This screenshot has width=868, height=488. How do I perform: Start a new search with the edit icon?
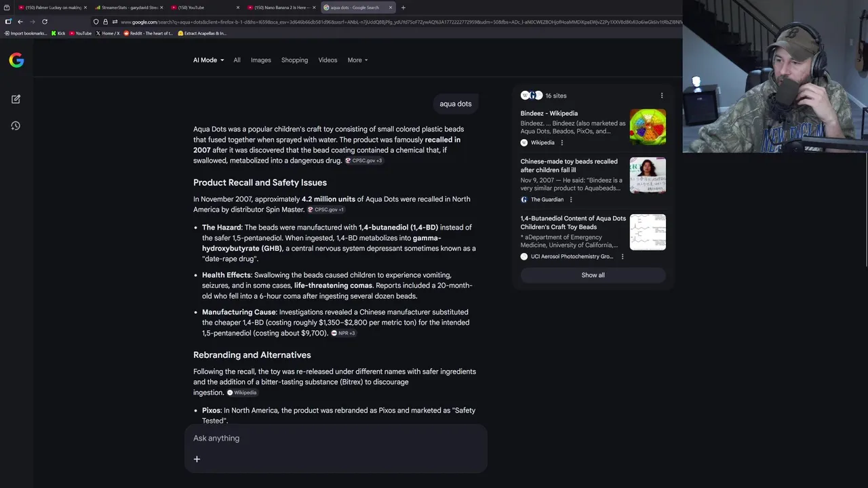click(x=16, y=99)
